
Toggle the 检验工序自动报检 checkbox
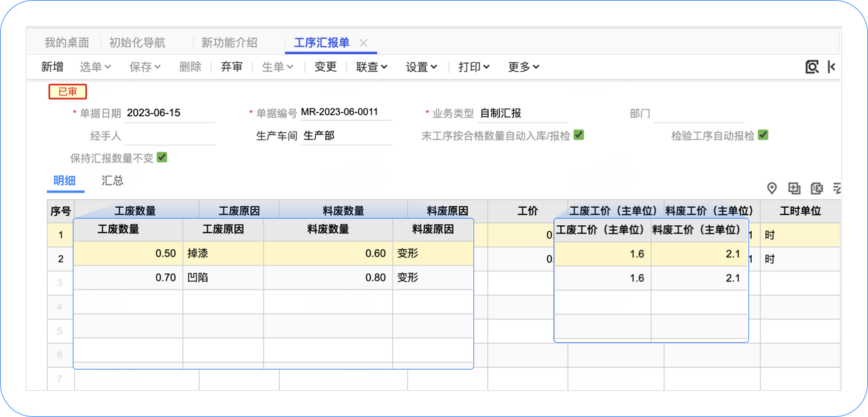click(x=763, y=135)
